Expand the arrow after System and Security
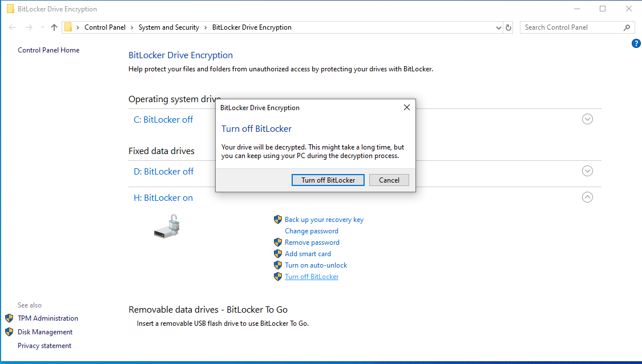The height and width of the screenshot is (364, 642). pyautogui.click(x=205, y=27)
